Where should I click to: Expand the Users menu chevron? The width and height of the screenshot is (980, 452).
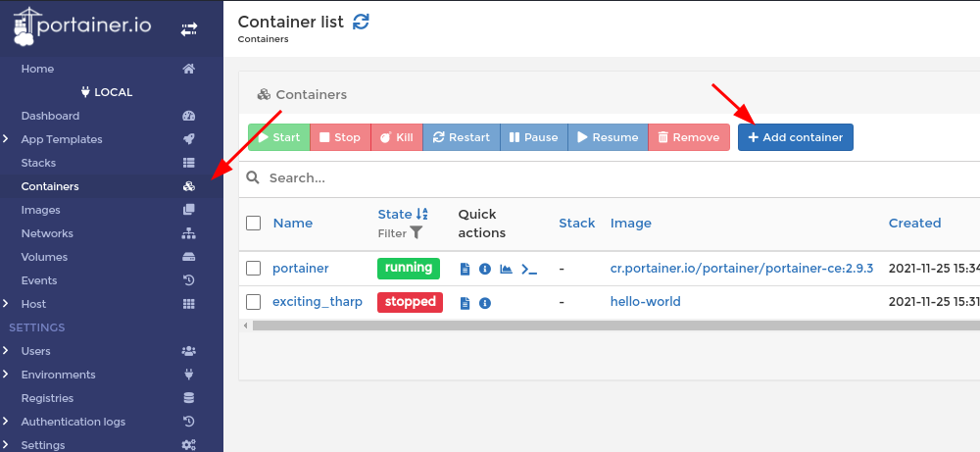tap(6, 351)
